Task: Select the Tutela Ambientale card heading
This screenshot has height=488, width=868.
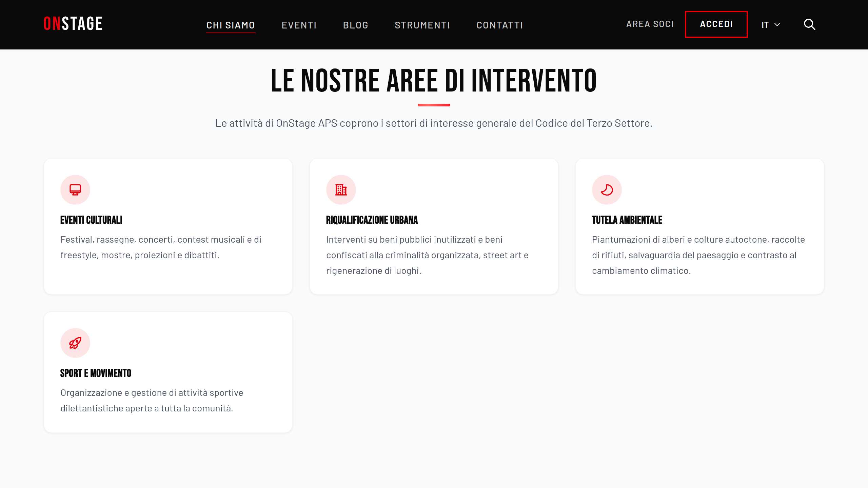Action: click(x=627, y=220)
